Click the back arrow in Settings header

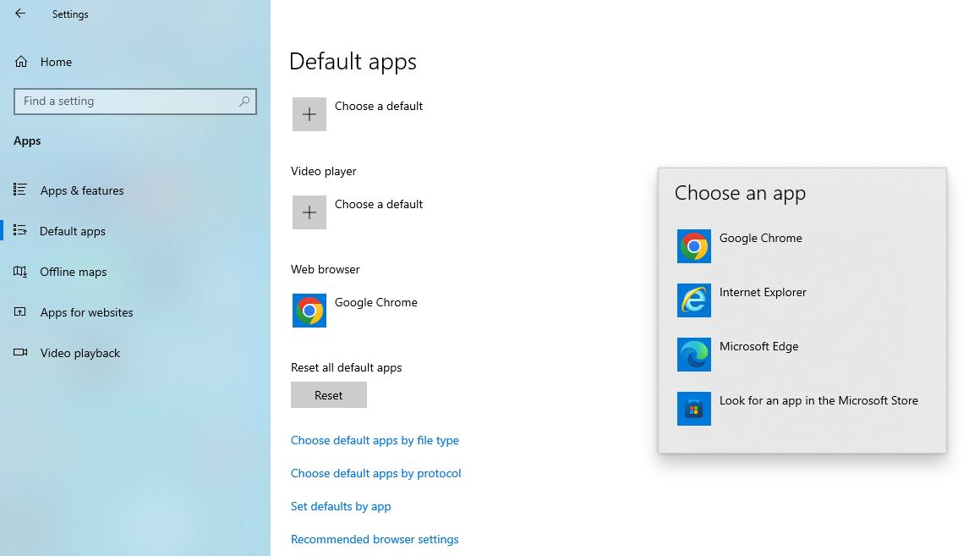coord(20,14)
